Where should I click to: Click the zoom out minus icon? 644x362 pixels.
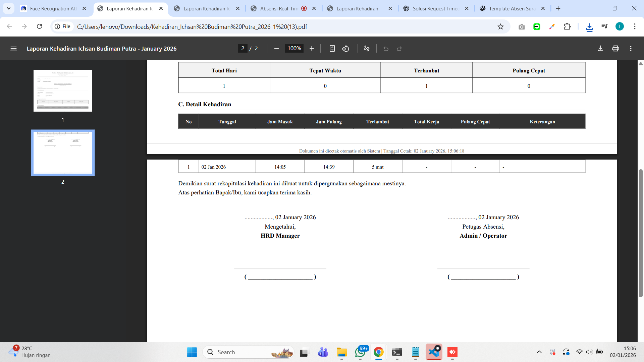coord(276,49)
